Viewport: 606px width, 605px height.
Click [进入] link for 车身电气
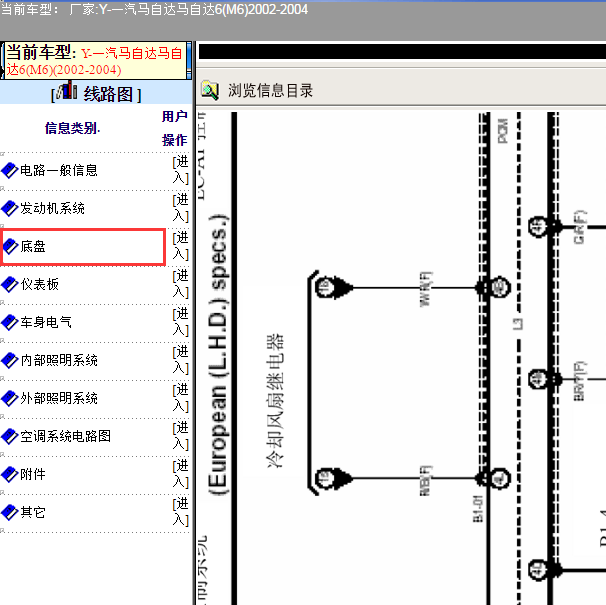click(180, 322)
